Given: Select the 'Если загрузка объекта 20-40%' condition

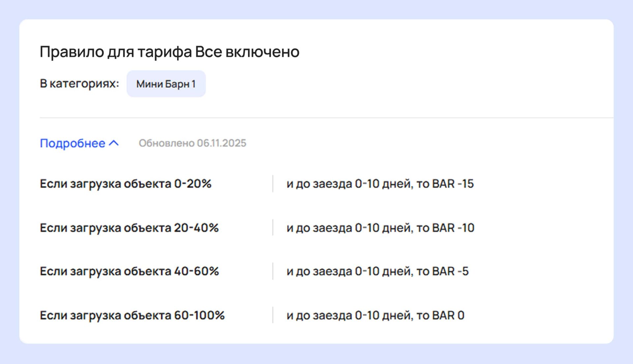Looking at the screenshot, I should (129, 228).
